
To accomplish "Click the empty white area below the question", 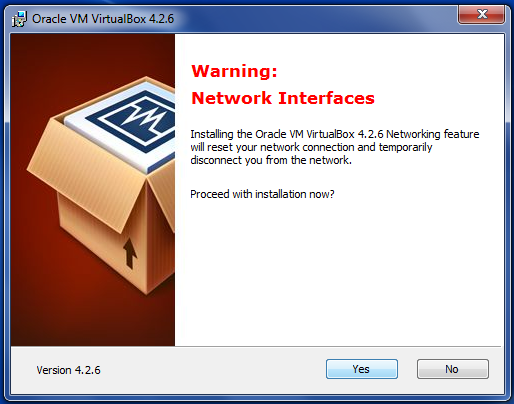I will tap(339, 273).
